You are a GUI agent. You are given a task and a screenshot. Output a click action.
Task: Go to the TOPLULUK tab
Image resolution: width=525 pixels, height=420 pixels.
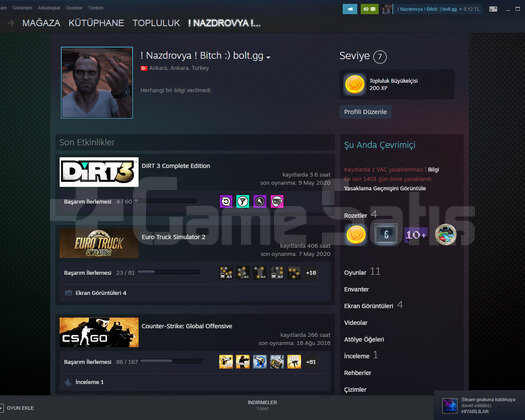pos(156,23)
